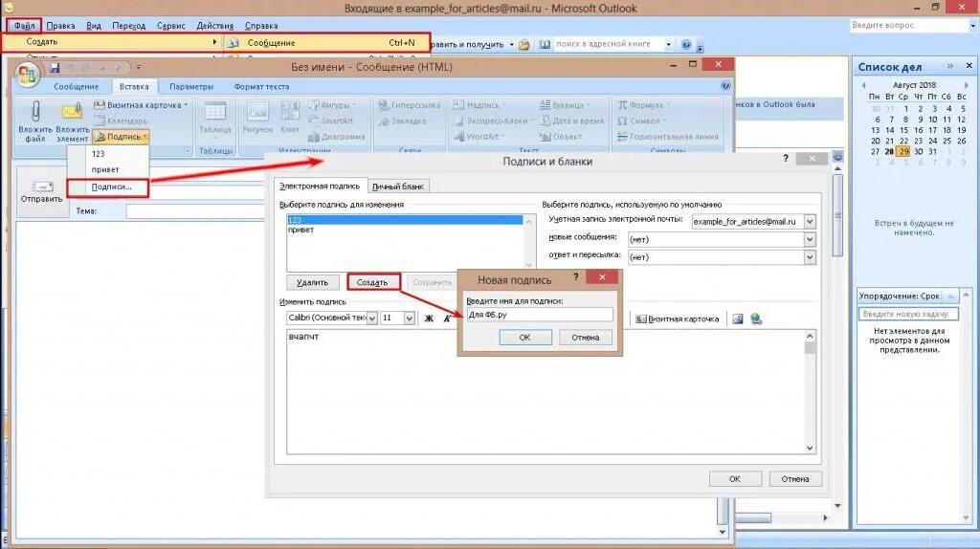Open the Новые сообщения signature dropdown
980x549 pixels.
click(810, 239)
